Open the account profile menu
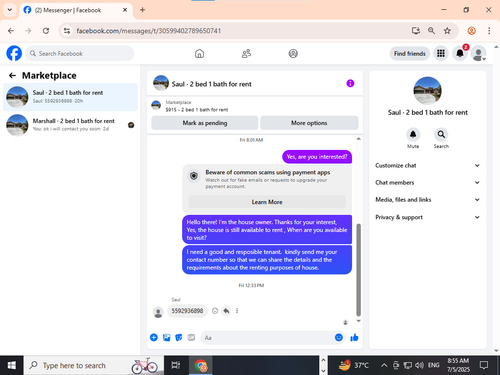This screenshot has width=500, height=375. point(478,53)
